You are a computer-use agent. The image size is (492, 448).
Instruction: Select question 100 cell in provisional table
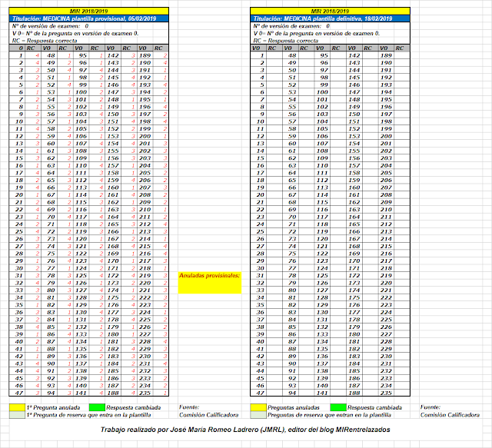point(81,92)
